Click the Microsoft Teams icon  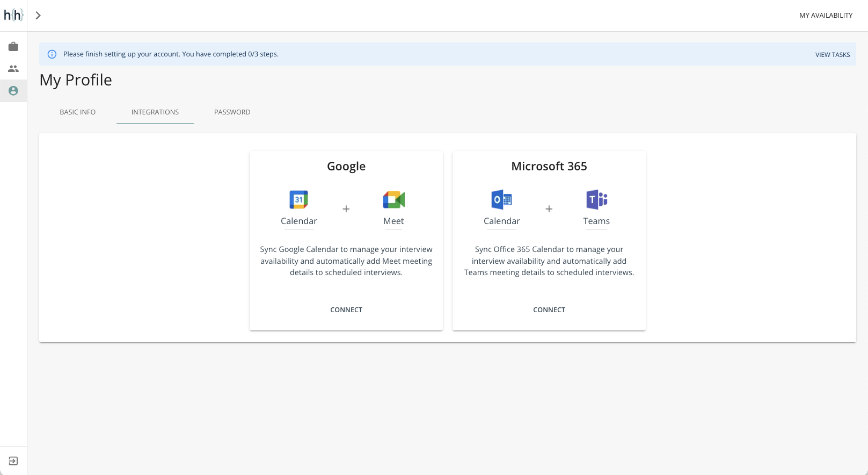[x=596, y=199]
